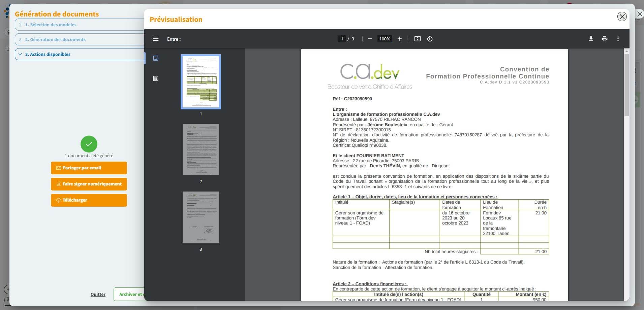Click the Quitter link
Image resolution: width=644 pixels, height=310 pixels.
click(x=98, y=295)
